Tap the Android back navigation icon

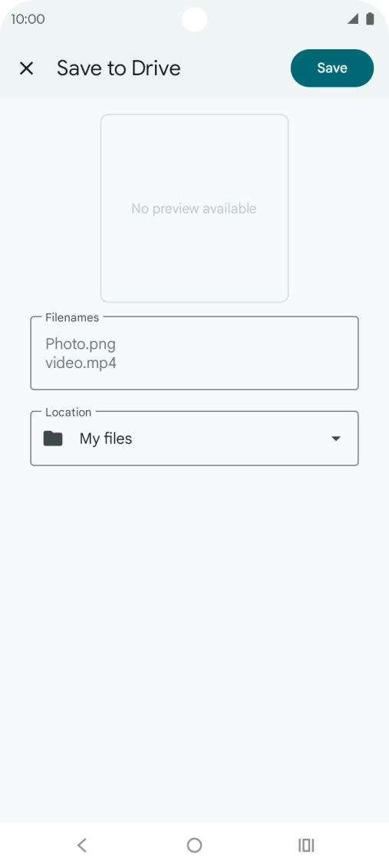[x=82, y=845]
